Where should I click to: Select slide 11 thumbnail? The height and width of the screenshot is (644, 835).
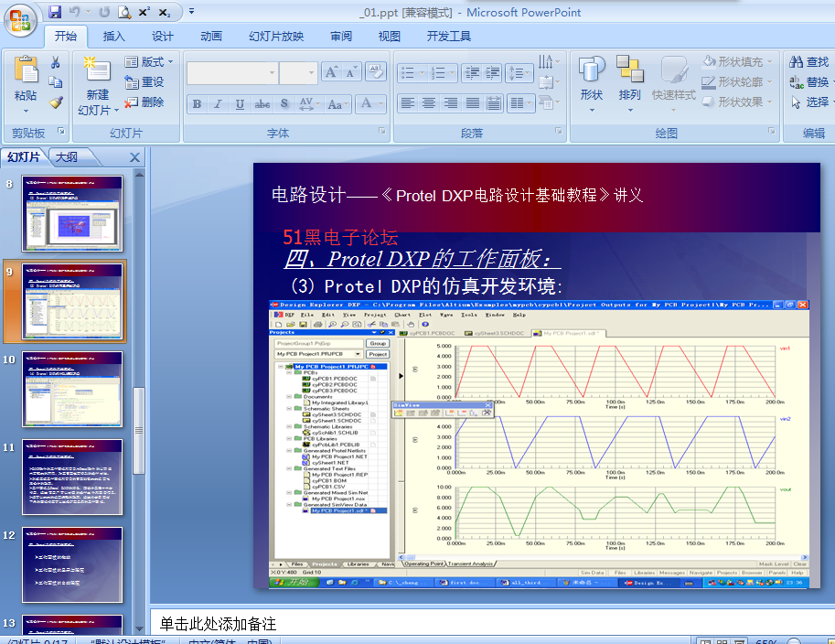click(x=72, y=477)
